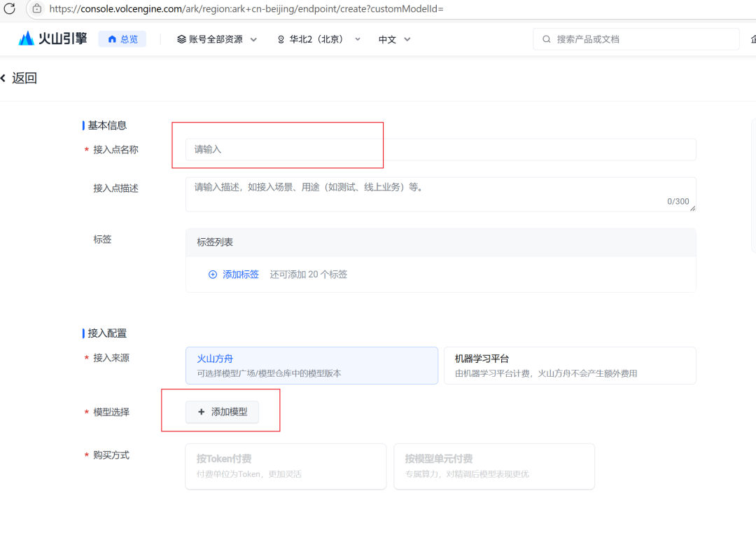The image size is (756, 547).
Task: Click the site security lock icon
Action: pyautogui.click(x=37, y=8)
